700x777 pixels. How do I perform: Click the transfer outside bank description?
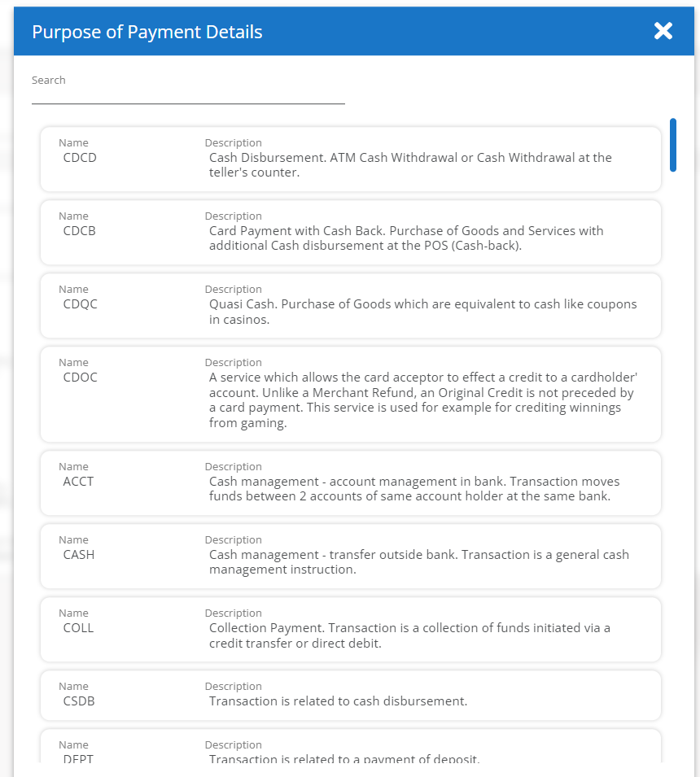coord(419,562)
